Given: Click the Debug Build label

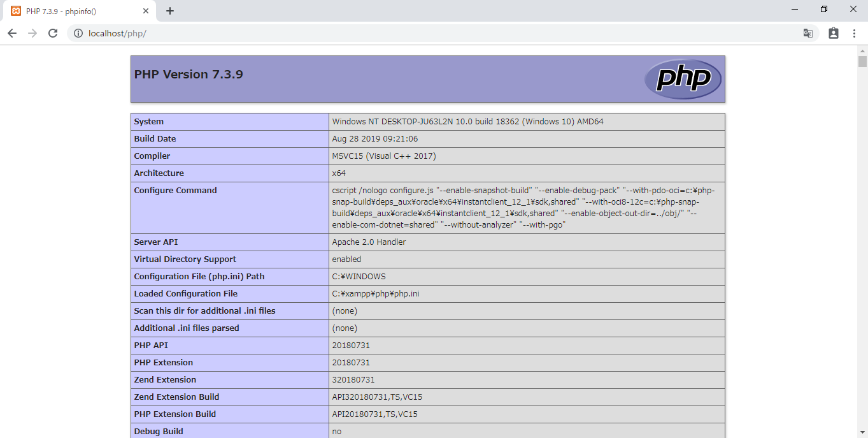Looking at the screenshot, I should pyautogui.click(x=159, y=432).
